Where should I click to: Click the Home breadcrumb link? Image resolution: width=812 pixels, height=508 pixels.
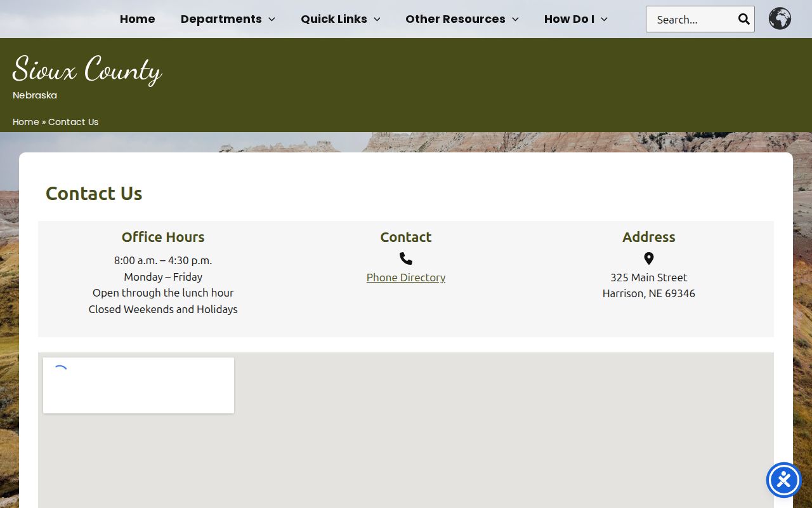point(26,122)
